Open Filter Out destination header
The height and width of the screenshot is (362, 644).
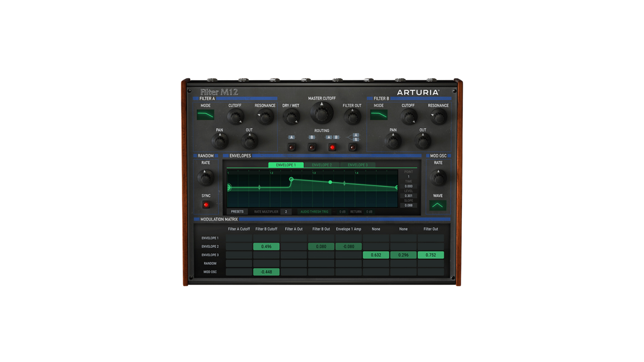click(x=431, y=229)
